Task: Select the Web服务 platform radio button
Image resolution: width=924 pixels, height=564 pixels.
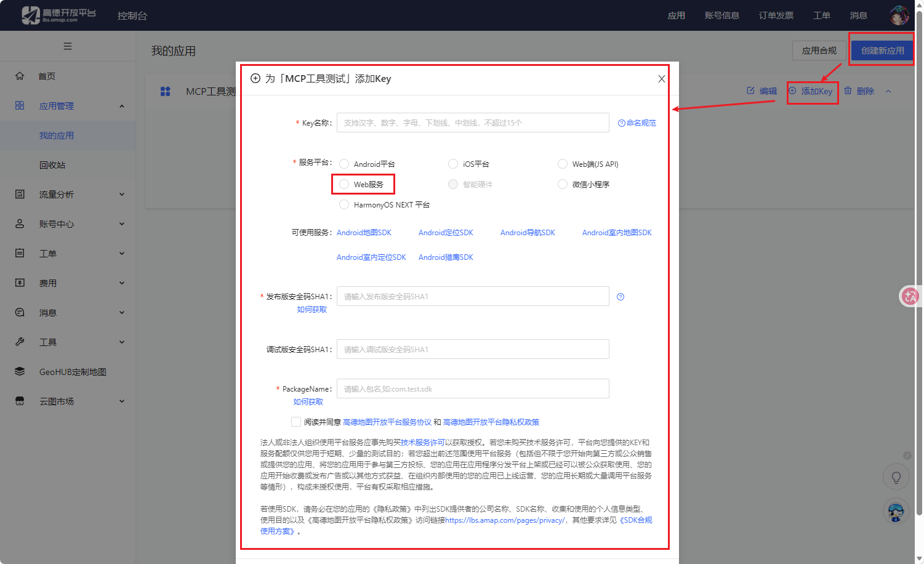Action: click(x=345, y=185)
